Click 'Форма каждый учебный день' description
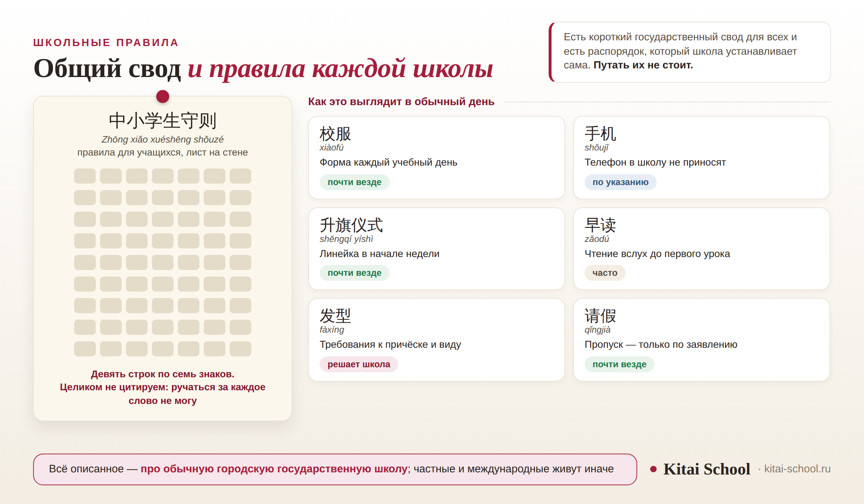 pos(388,162)
